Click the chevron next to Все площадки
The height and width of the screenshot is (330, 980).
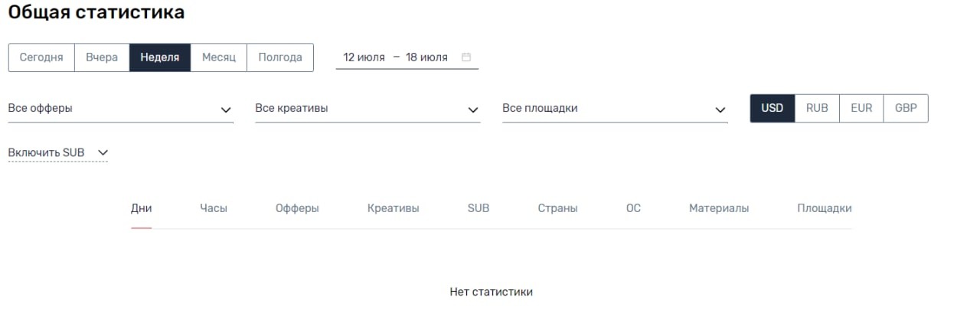click(720, 110)
